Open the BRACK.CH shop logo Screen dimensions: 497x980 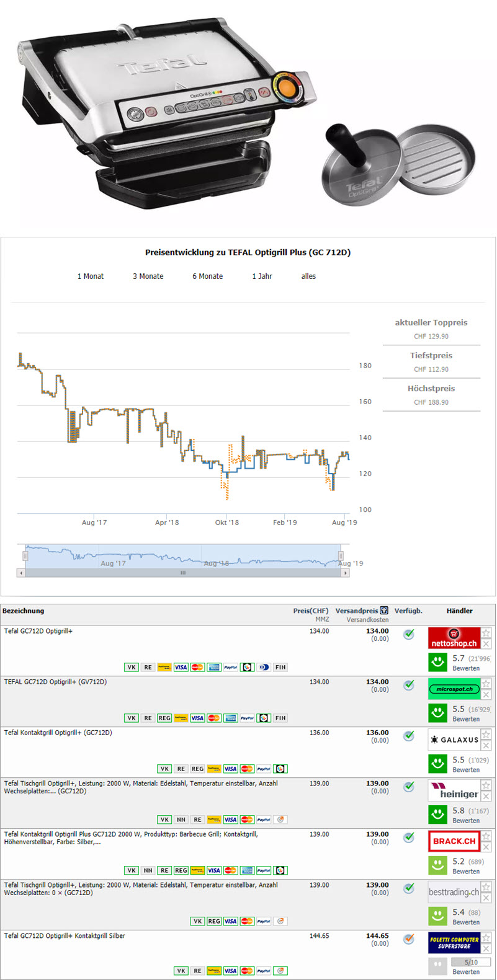[454, 841]
